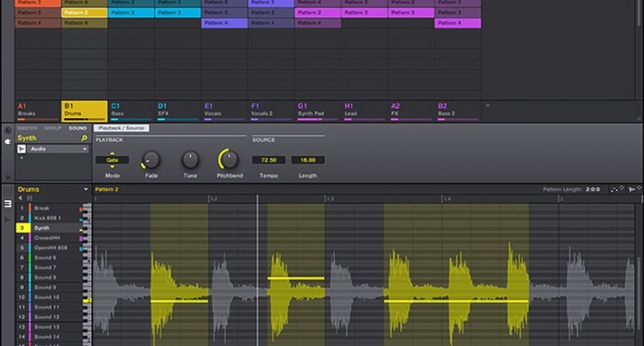Viewport: 644px width, 346px height.
Task: Open the step grid settings icon
Action: (617, 189)
